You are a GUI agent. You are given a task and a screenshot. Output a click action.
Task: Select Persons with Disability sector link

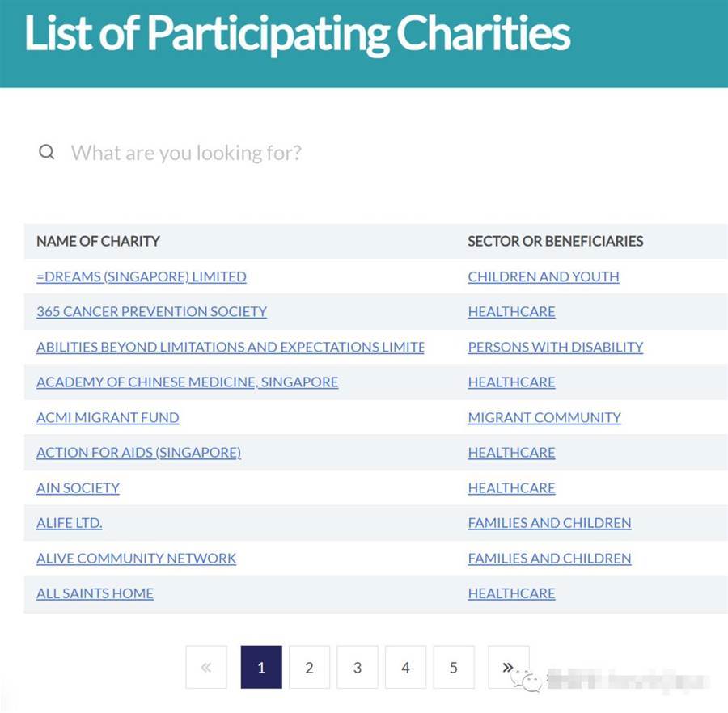555,347
